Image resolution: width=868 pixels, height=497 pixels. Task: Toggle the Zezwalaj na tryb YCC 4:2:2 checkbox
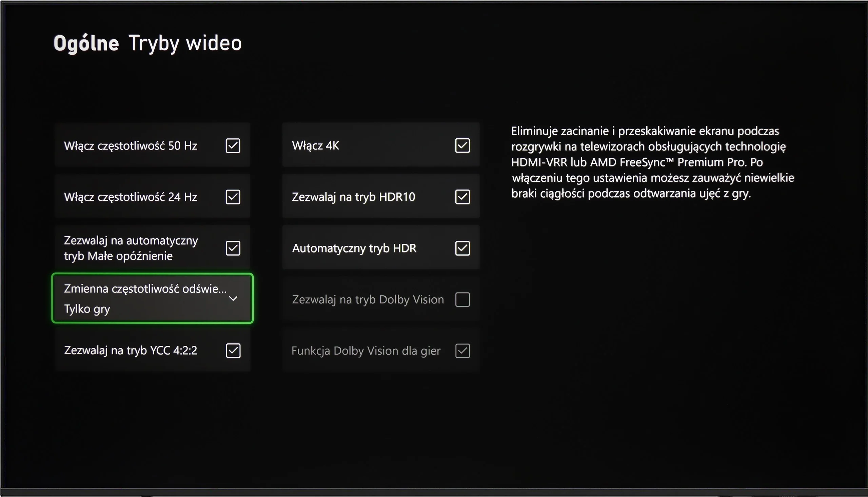click(x=233, y=351)
